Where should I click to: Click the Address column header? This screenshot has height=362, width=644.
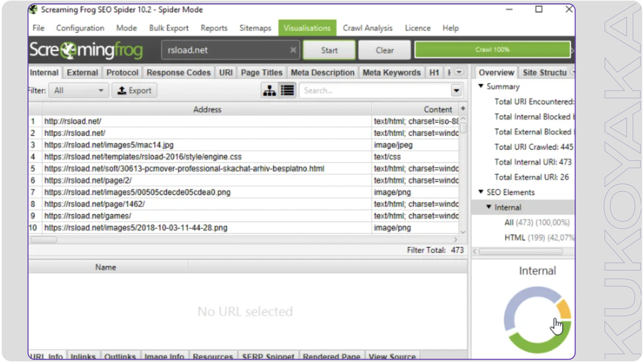pyautogui.click(x=207, y=109)
